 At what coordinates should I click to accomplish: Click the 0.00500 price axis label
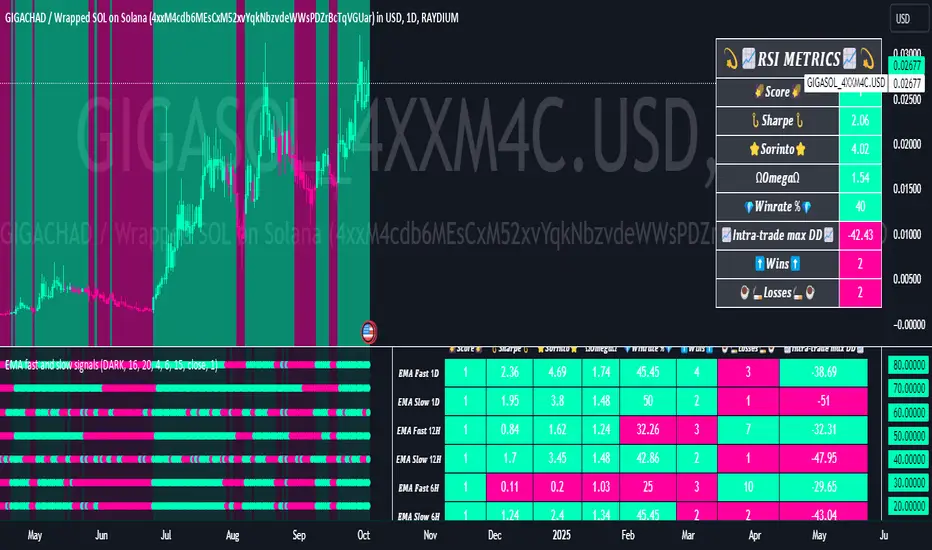tap(907, 279)
